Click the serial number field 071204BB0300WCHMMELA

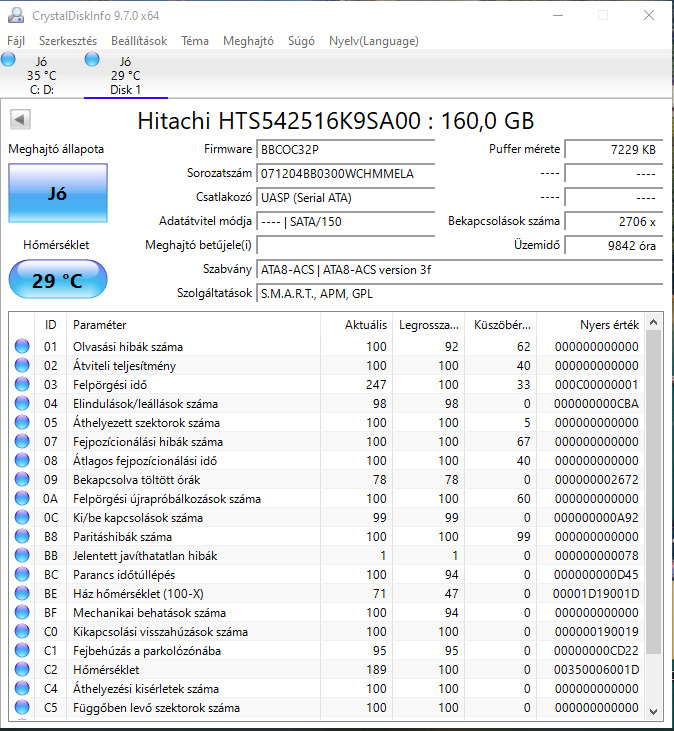pyautogui.click(x=345, y=174)
